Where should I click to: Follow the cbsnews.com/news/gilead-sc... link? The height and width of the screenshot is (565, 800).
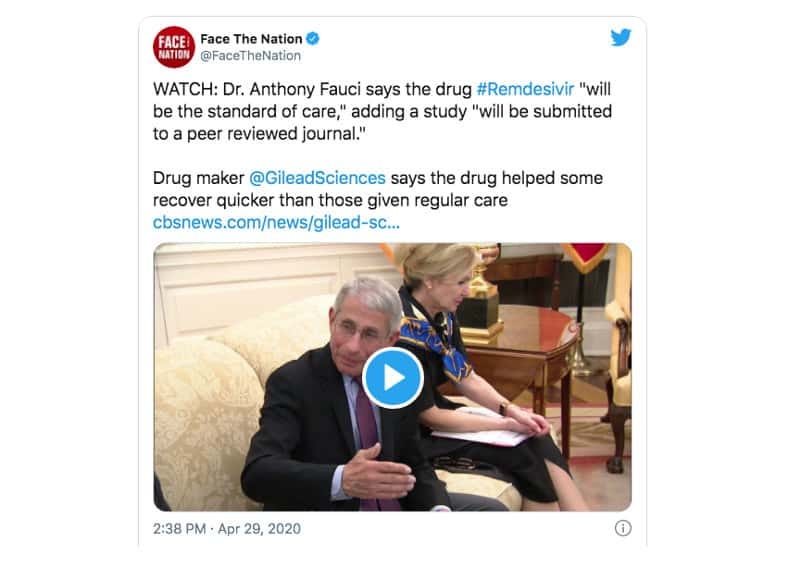point(276,223)
